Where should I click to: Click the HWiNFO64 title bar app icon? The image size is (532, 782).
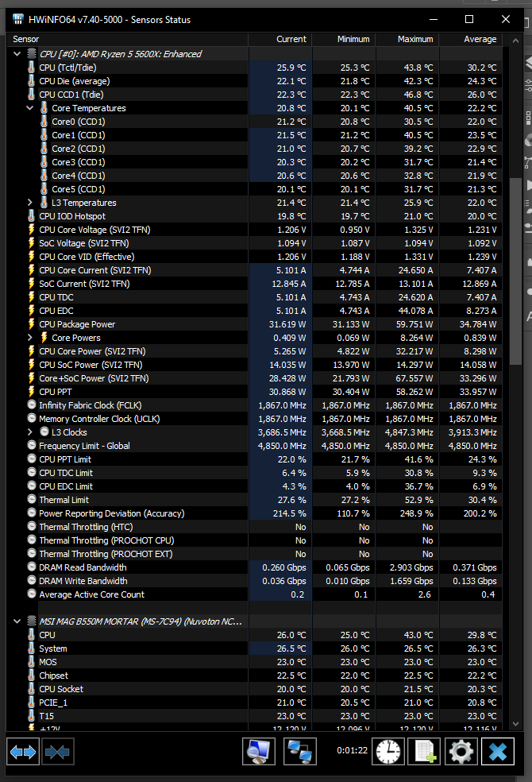[18, 19]
